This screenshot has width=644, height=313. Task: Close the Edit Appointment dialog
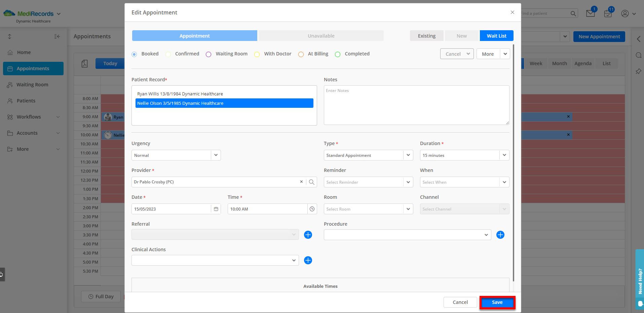click(513, 12)
